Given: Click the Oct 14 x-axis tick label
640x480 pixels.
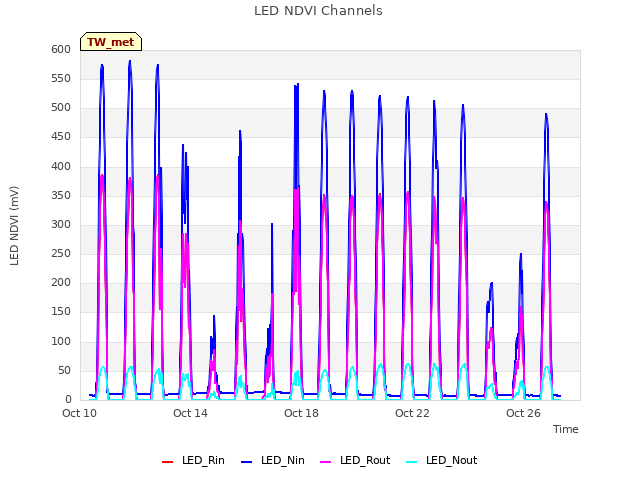Looking at the screenshot, I should (x=190, y=413).
